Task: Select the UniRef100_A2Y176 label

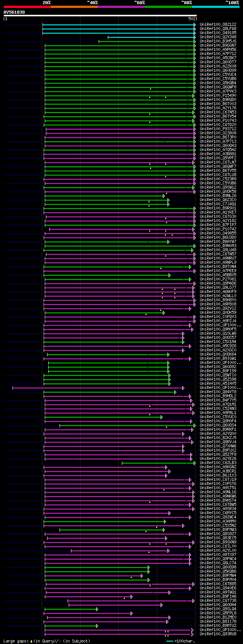Action: (x=218, y=108)
